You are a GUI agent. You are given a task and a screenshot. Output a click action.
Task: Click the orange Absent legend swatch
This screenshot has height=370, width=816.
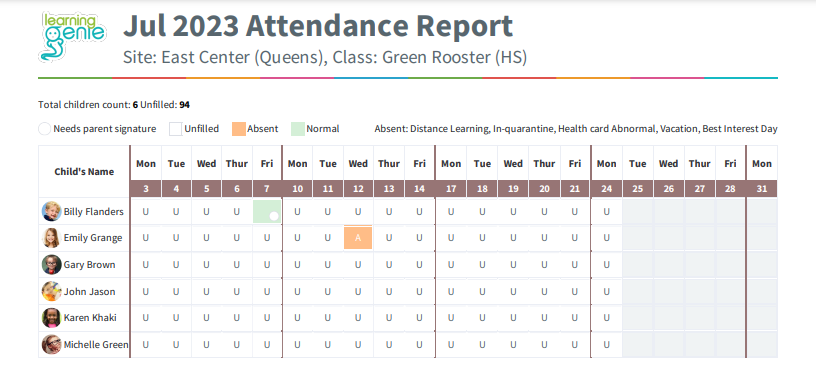point(239,129)
